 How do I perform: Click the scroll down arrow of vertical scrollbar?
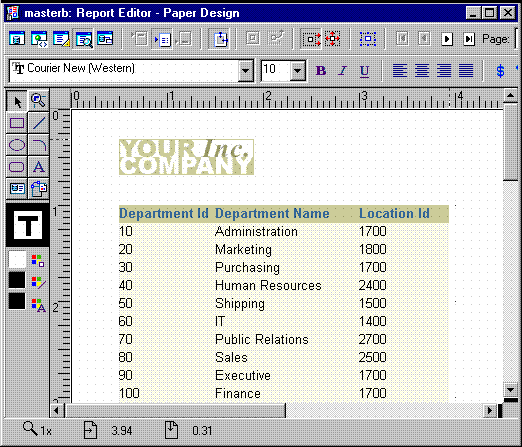510,389
